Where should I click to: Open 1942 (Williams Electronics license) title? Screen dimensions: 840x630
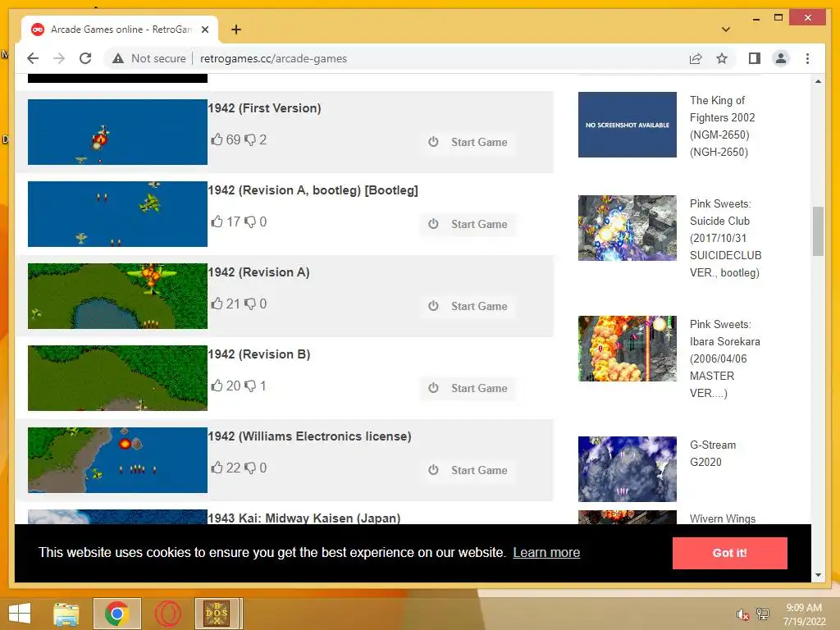click(309, 436)
